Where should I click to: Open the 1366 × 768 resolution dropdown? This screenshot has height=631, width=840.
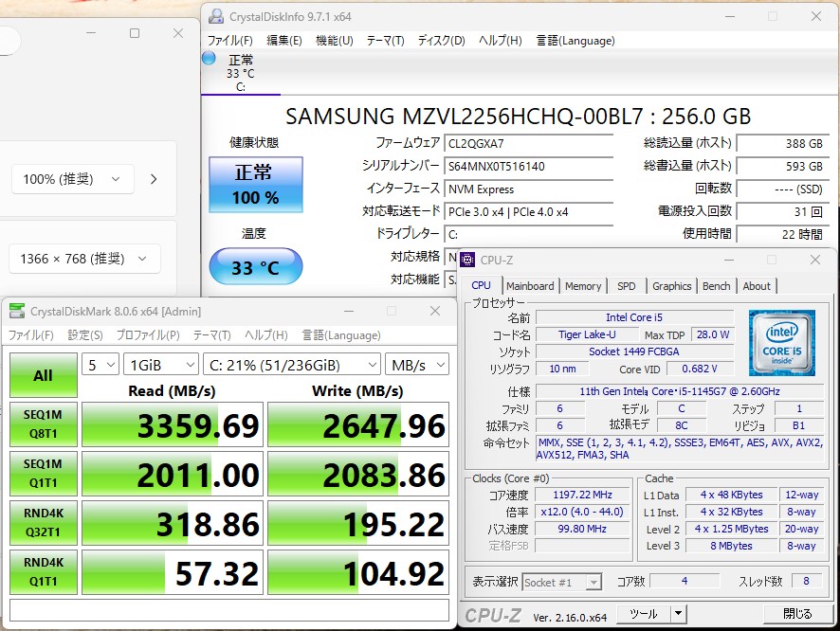tap(84, 259)
